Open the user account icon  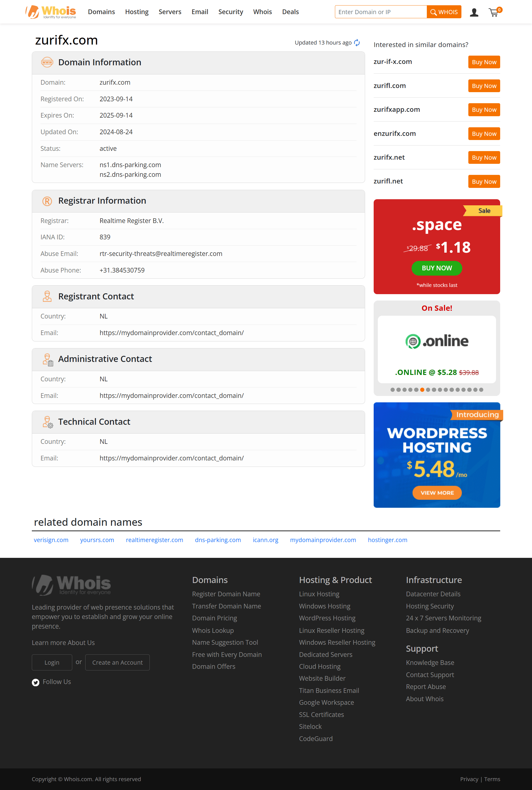click(x=474, y=12)
